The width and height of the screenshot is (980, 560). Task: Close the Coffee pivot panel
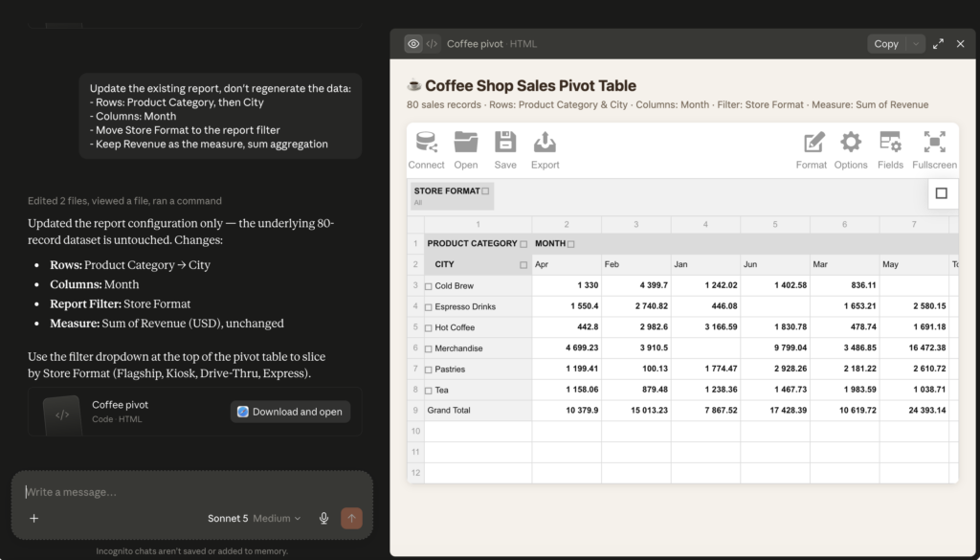[x=961, y=44]
